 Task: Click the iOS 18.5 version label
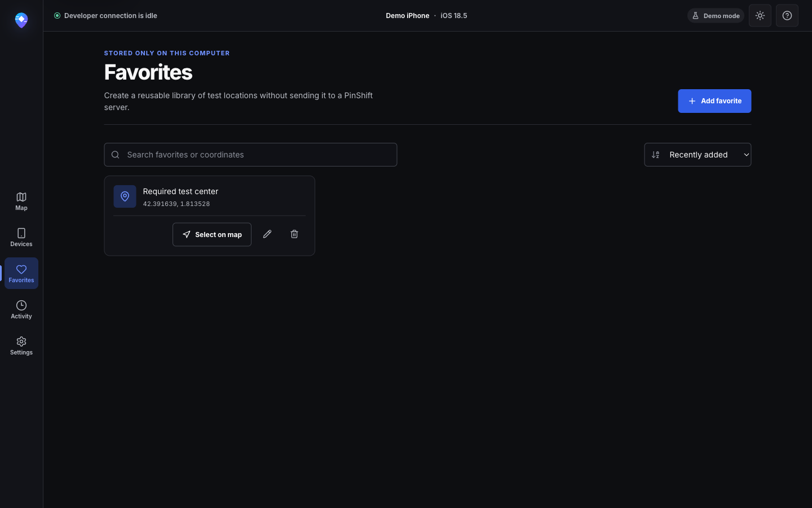[x=454, y=16]
